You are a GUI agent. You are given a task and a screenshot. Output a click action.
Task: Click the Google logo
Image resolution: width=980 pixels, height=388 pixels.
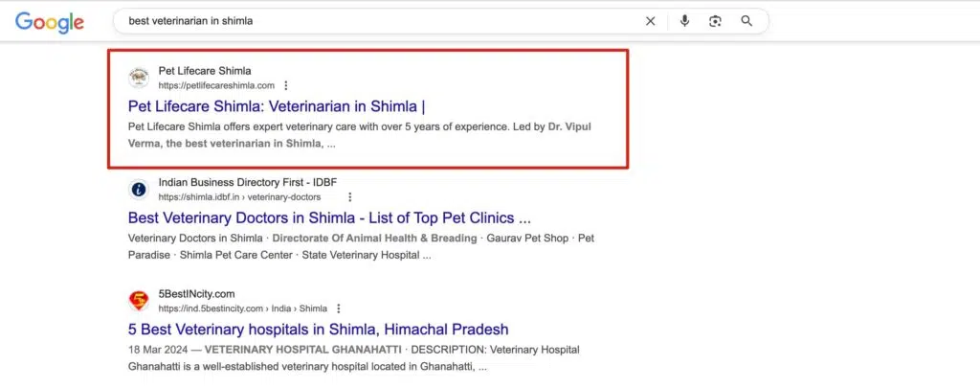click(50, 21)
